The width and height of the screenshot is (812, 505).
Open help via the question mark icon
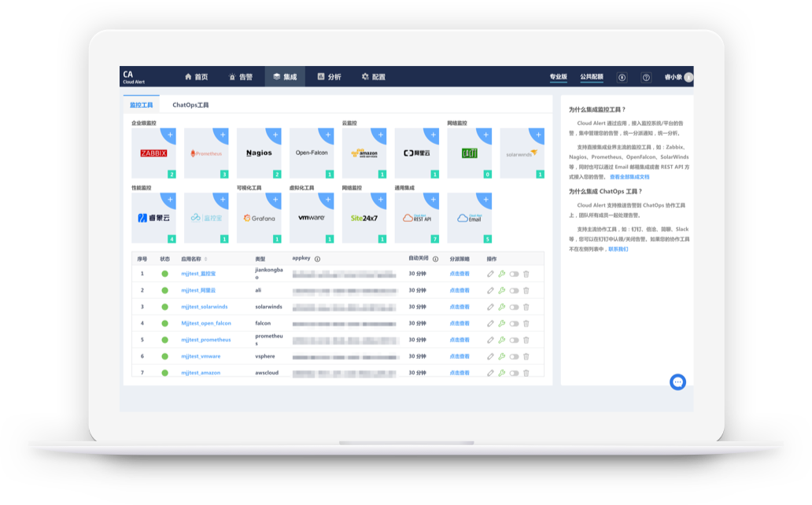[x=646, y=78]
